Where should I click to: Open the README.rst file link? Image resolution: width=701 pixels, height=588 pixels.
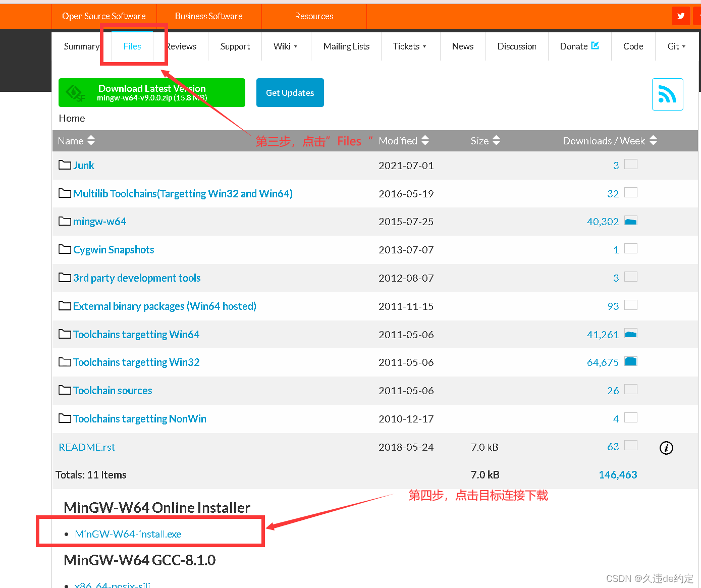point(87,447)
